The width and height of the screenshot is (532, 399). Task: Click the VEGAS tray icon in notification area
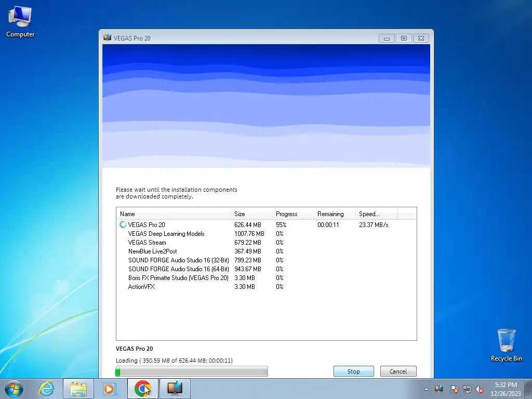coord(438,389)
